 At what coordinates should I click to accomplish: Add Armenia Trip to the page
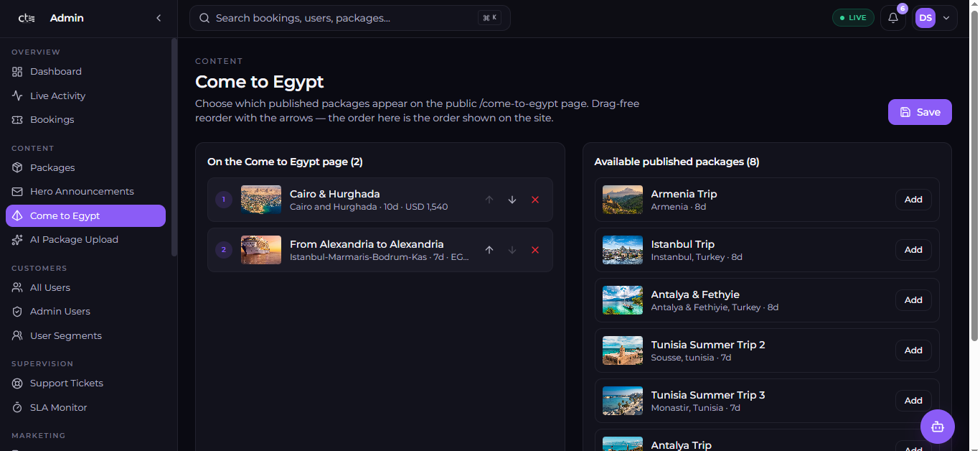(x=913, y=200)
